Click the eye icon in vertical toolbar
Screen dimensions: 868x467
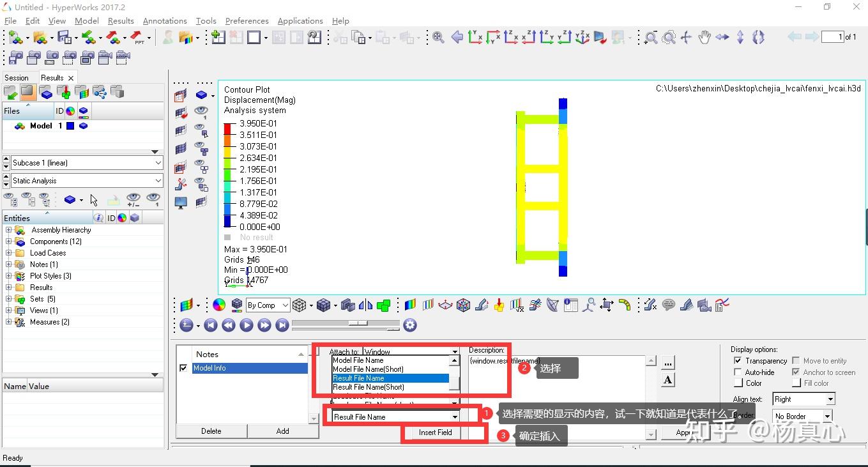201,112
